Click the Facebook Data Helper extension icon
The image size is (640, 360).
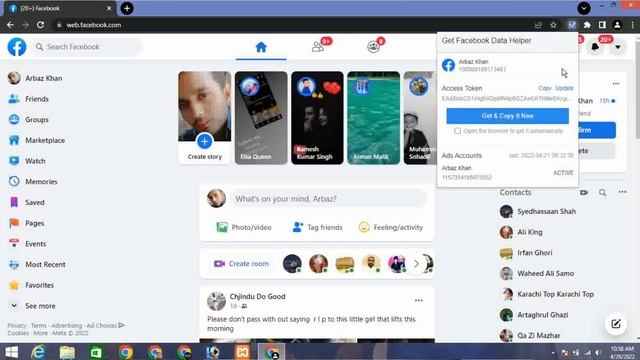572,25
